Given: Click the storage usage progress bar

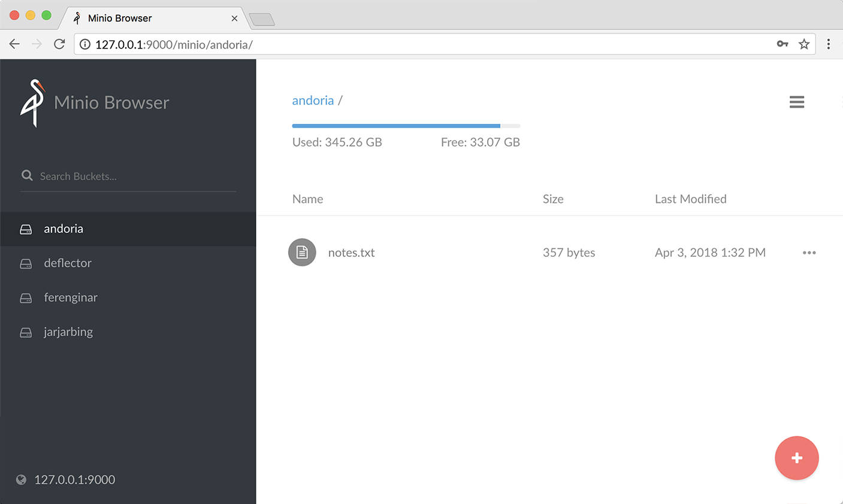Looking at the screenshot, I should coord(406,126).
